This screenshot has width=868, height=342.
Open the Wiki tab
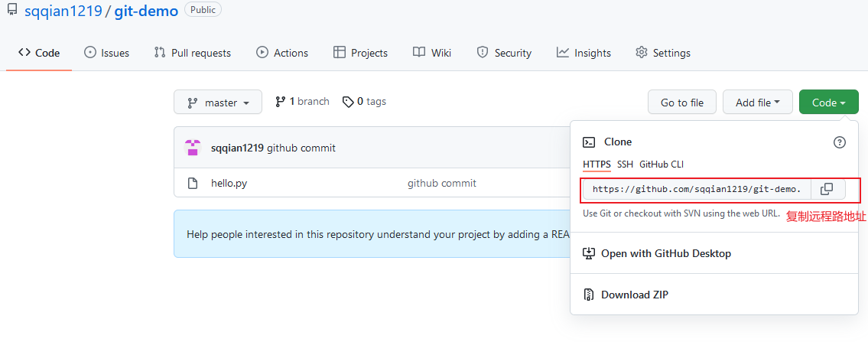[x=432, y=53]
